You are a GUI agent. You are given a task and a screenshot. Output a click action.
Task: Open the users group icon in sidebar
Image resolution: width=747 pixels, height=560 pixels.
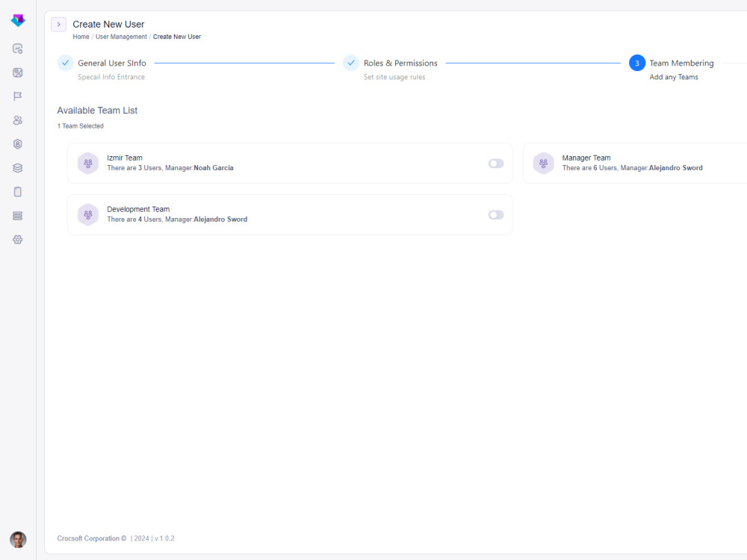[x=18, y=120]
